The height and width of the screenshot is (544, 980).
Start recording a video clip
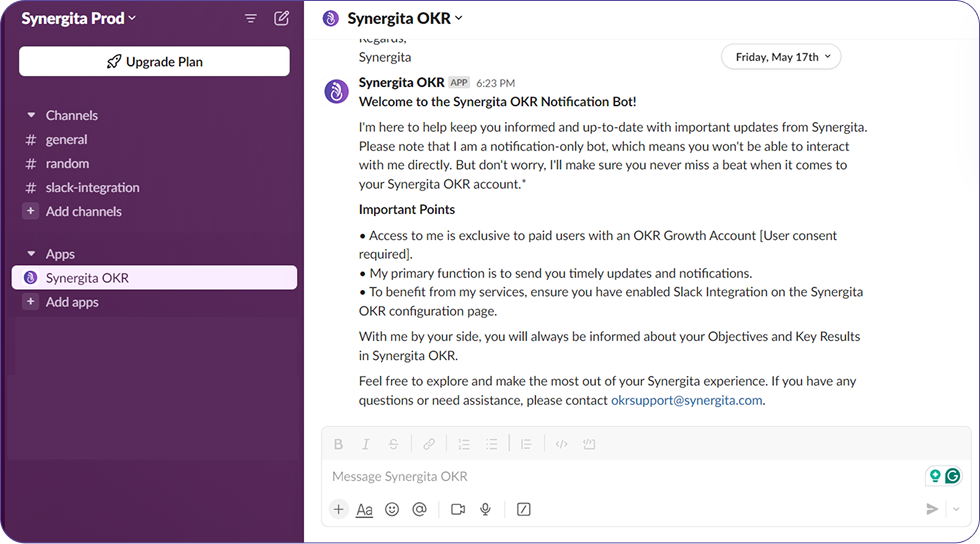pos(458,509)
